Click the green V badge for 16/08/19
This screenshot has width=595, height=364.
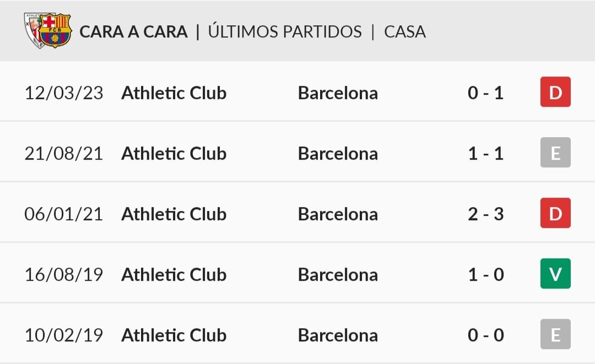click(x=555, y=274)
